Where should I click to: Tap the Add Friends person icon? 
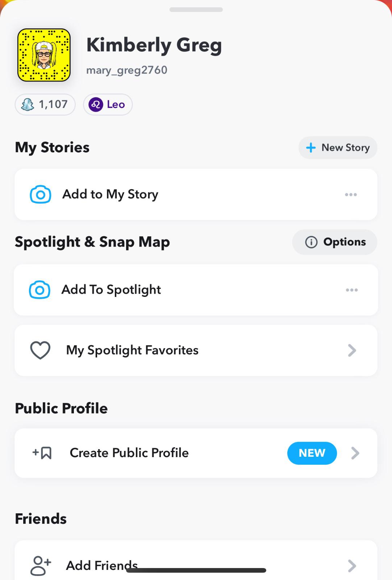click(41, 565)
